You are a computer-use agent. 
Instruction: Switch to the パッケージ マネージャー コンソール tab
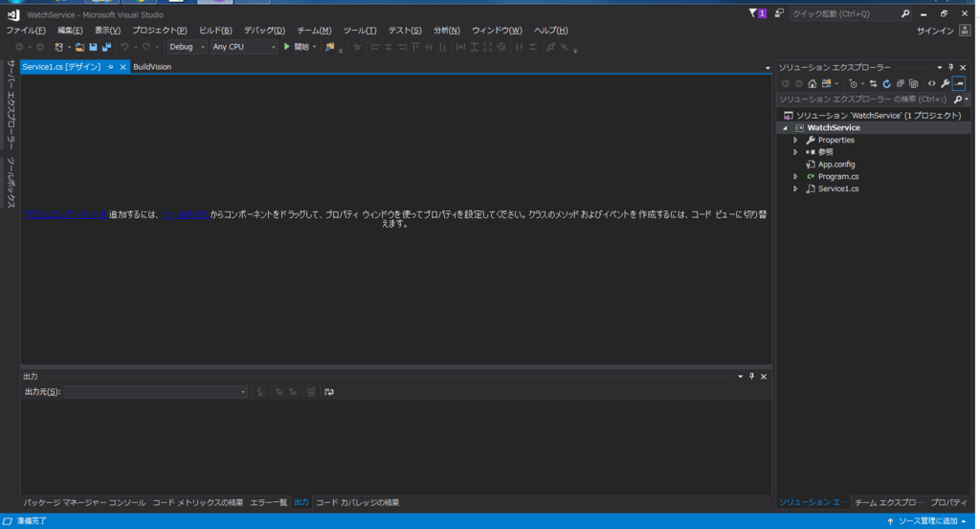[x=84, y=503]
